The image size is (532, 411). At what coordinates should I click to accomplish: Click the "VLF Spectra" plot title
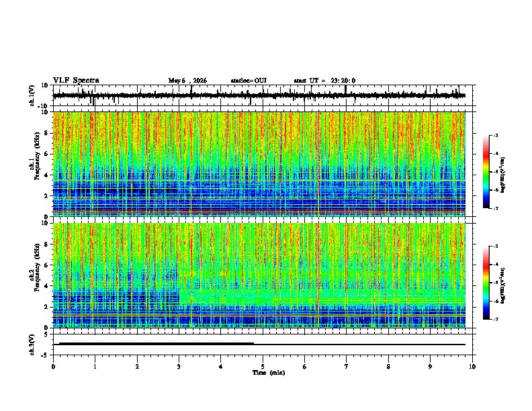click(76, 81)
